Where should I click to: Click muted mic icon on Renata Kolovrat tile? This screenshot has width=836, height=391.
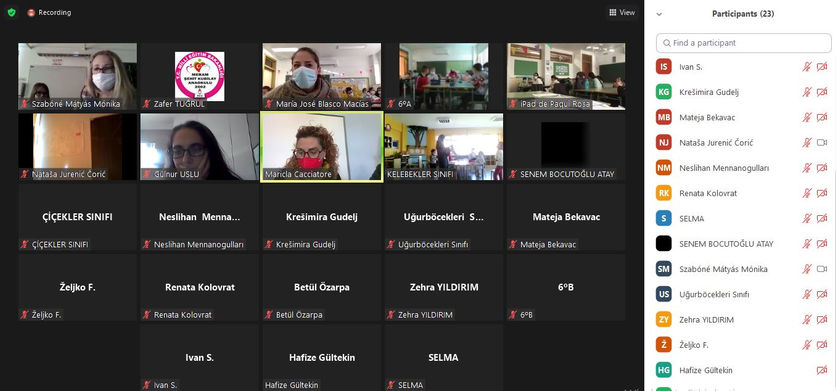click(147, 315)
